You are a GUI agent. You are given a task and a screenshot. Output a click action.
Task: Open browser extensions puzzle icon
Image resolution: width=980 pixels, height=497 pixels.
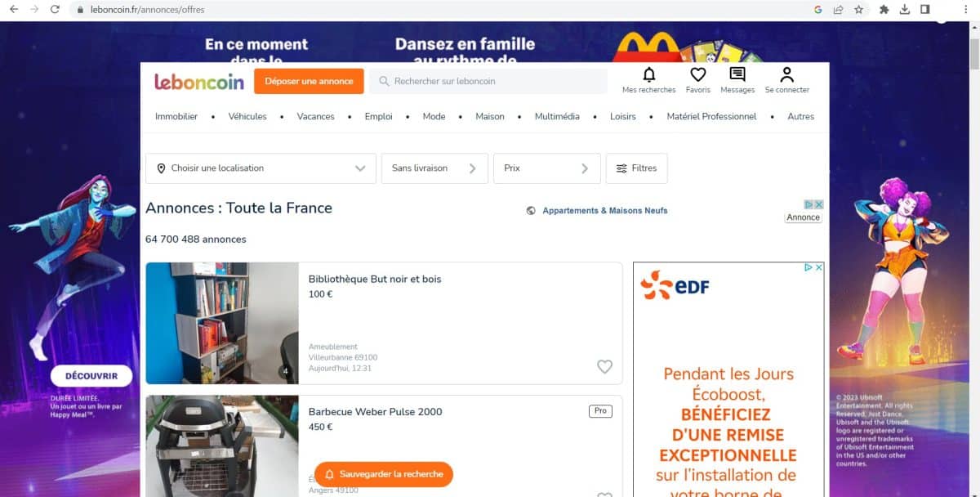point(884,10)
